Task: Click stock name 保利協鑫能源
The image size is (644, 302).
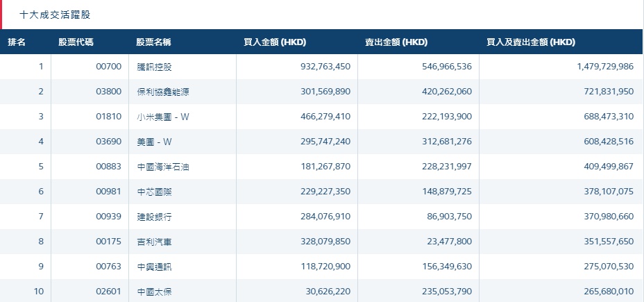Action: tap(163, 92)
